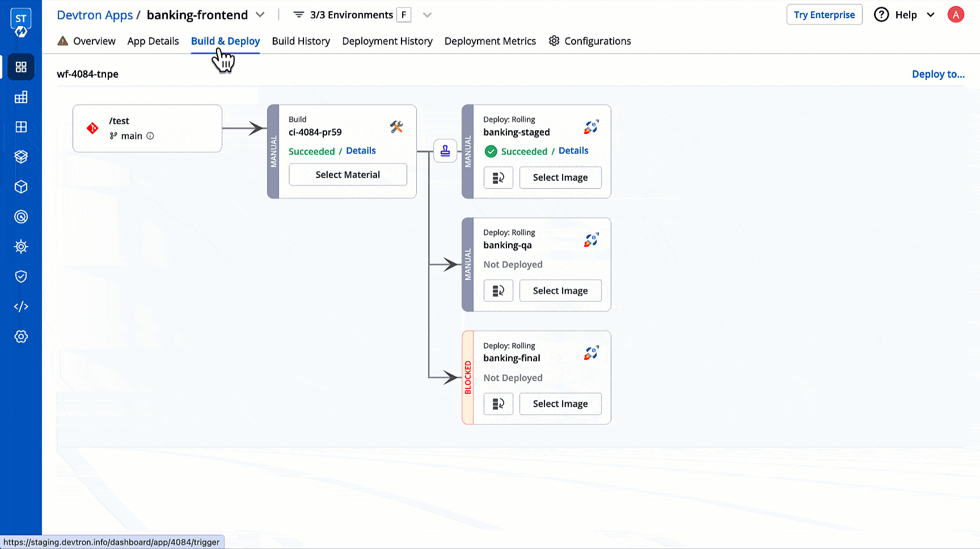Click the code brackets icon in sidebar
Image resolution: width=980 pixels, height=549 pixels.
(x=21, y=306)
